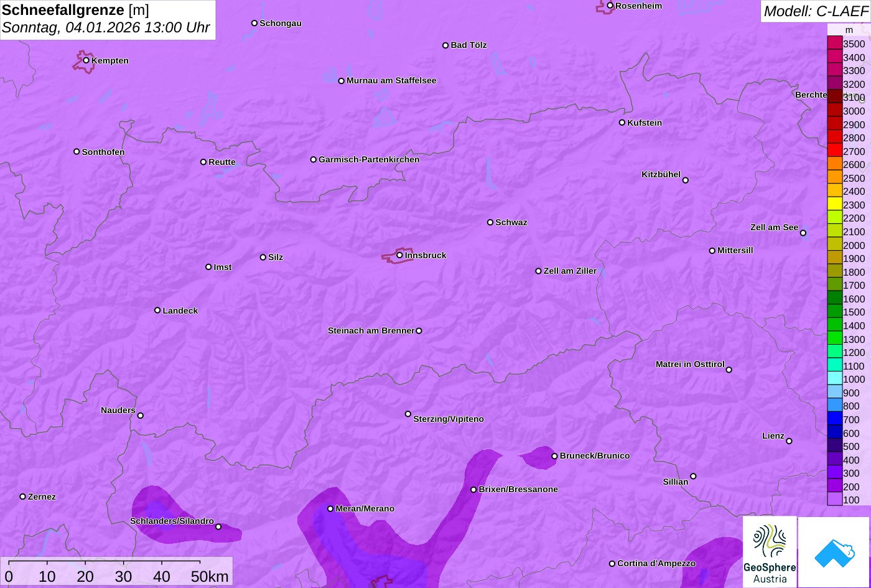Viewport: 871px width, 588px height.
Task: Select the cyan 1000 m legend swatch
Action: point(835,378)
